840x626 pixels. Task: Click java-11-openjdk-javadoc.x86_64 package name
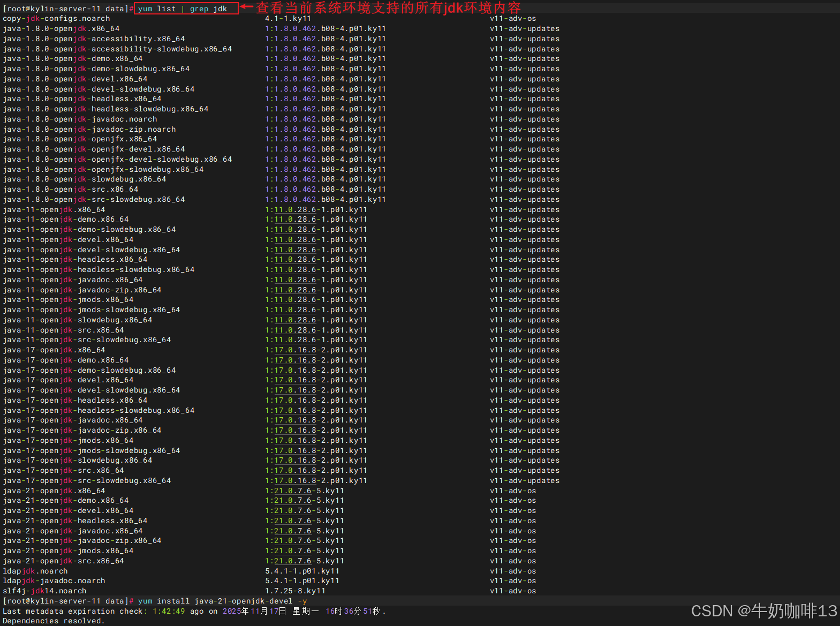click(x=73, y=280)
